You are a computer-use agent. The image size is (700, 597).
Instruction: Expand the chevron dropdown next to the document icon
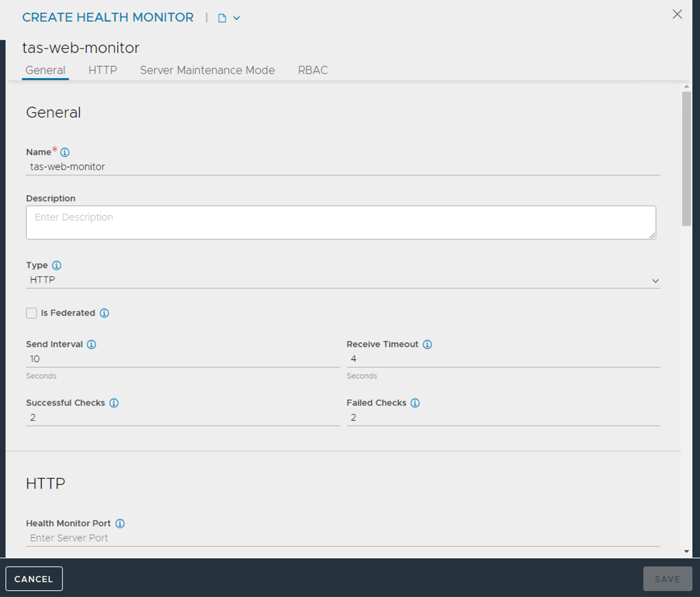(x=236, y=18)
